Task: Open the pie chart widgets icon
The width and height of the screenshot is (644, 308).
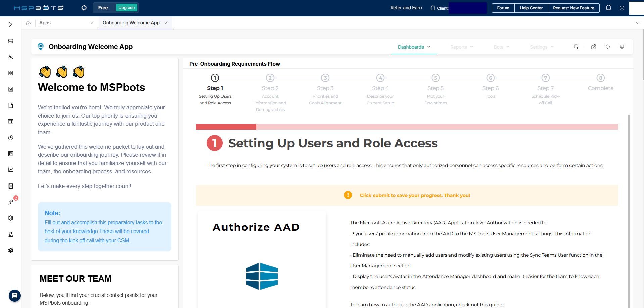Action: pos(11,138)
